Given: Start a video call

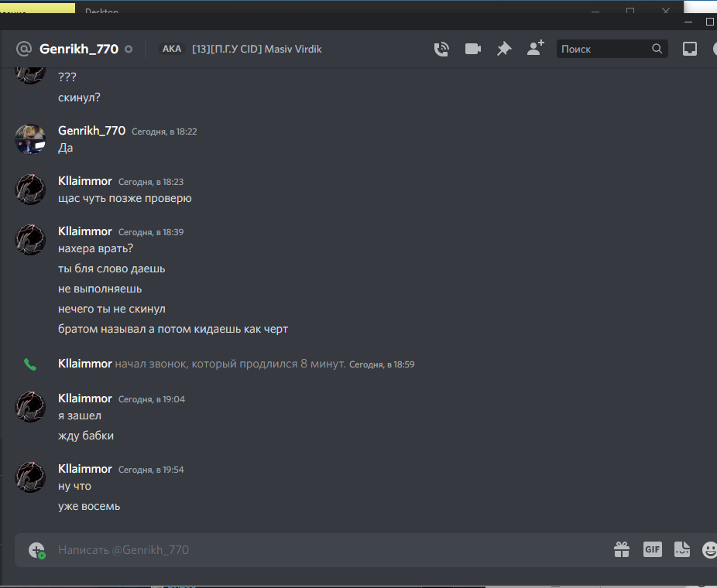Looking at the screenshot, I should tap(473, 49).
